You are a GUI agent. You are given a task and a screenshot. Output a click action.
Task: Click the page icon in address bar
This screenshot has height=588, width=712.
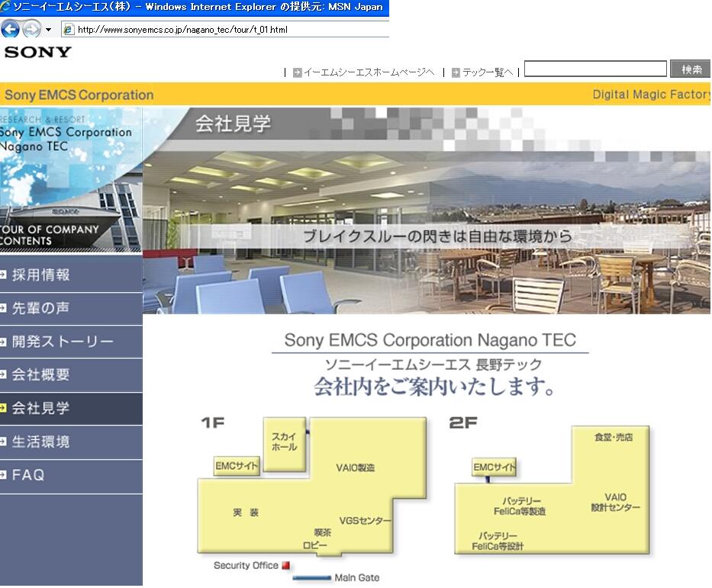pos(69,30)
